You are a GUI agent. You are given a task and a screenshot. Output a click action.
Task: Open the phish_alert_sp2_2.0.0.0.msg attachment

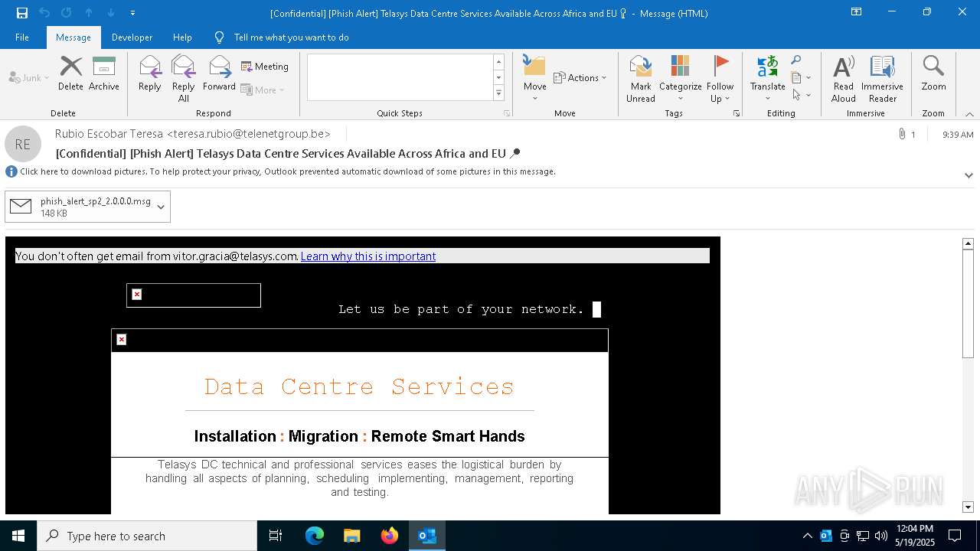(79, 207)
